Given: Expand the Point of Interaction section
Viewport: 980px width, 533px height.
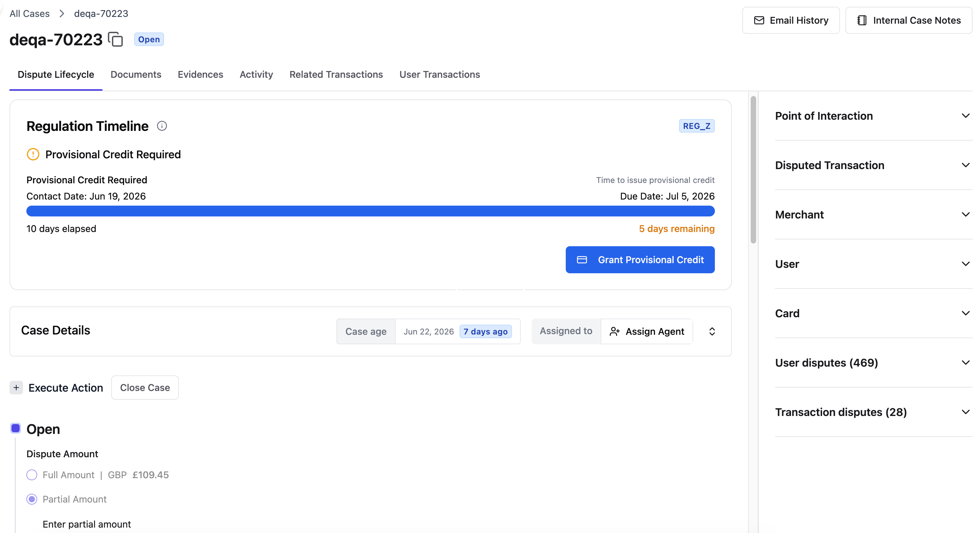Looking at the screenshot, I should (x=873, y=116).
